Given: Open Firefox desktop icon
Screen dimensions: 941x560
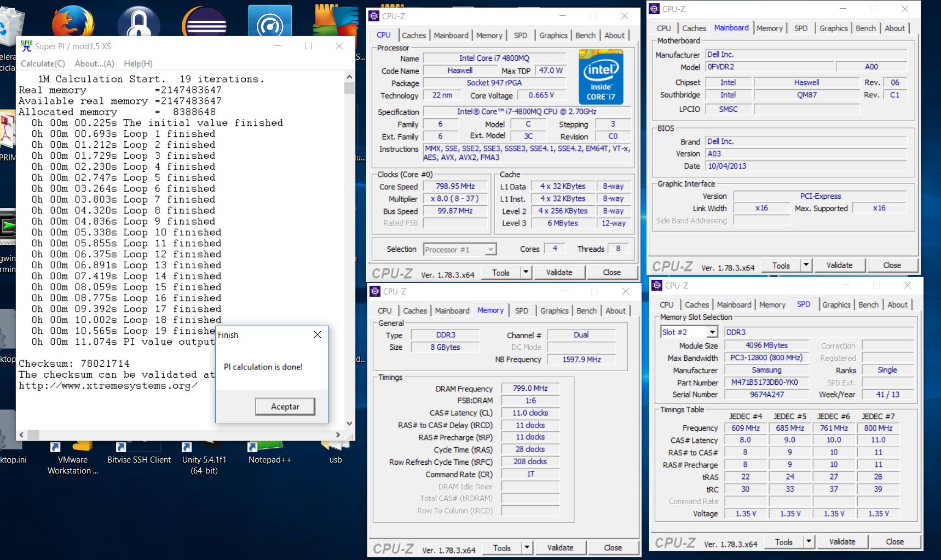Looking at the screenshot, I should pyautogui.click(x=73, y=22).
